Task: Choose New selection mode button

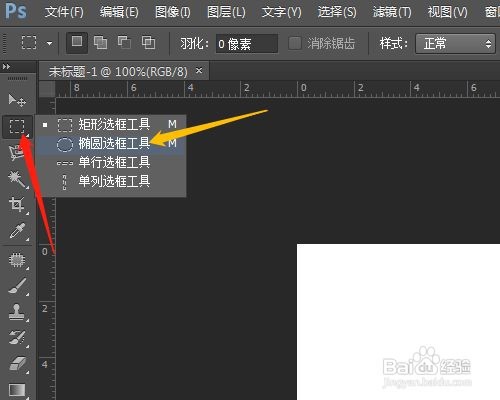Action: pyautogui.click(x=77, y=43)
